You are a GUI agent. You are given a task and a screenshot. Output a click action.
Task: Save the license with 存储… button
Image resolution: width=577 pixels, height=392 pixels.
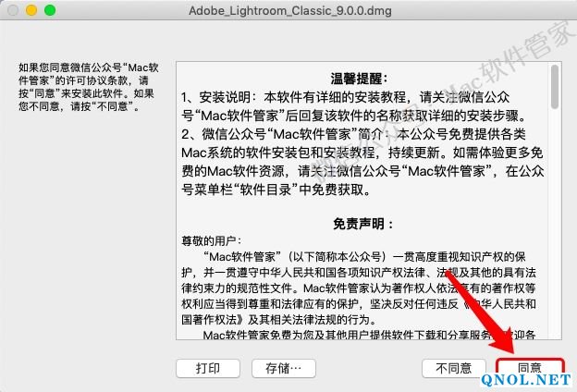point(284,368)
